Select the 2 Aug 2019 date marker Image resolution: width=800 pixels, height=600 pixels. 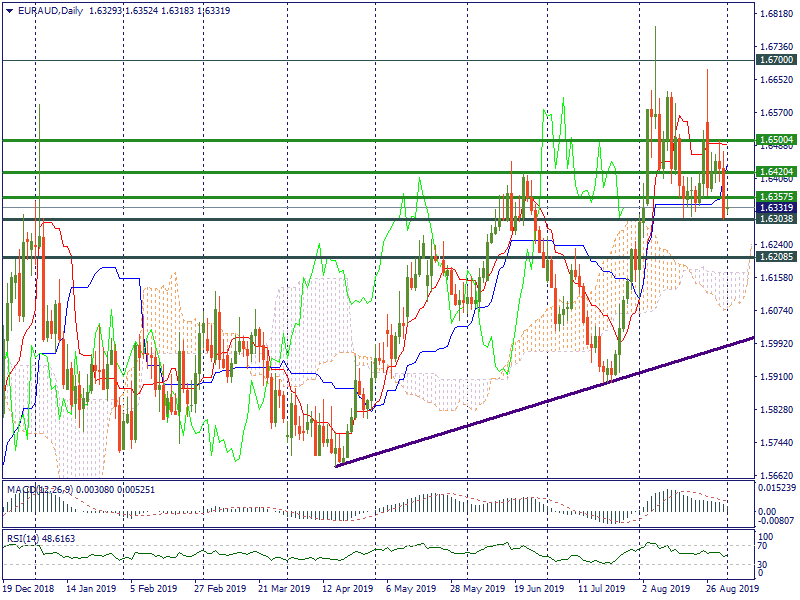(x=664, y=590)
